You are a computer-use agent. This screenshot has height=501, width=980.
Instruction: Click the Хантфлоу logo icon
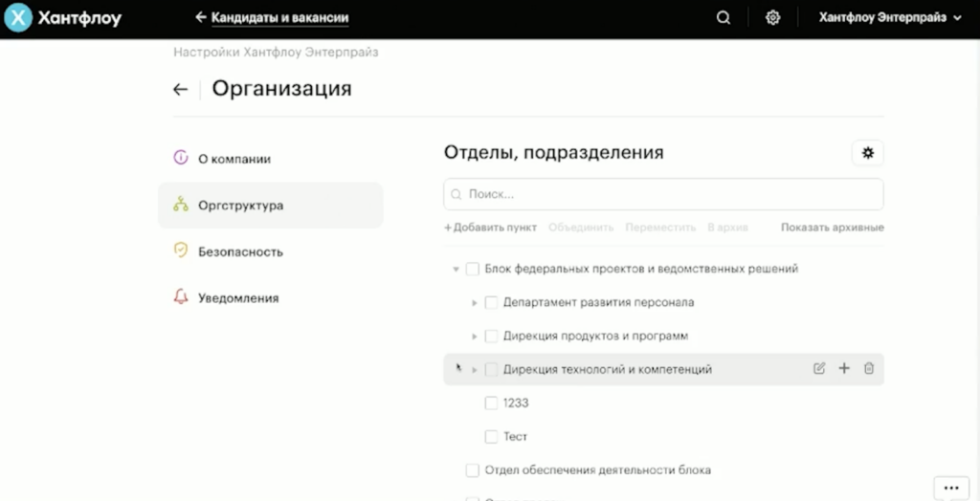coord(18,17)
